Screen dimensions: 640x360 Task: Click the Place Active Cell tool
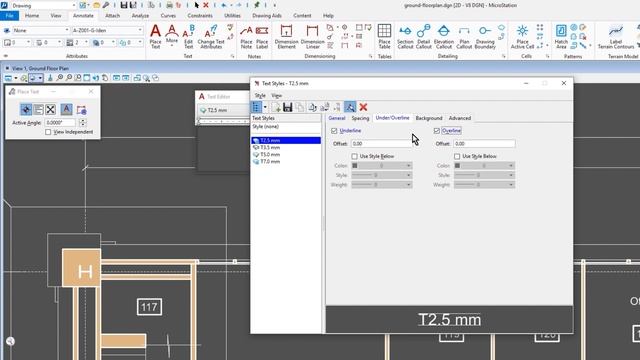coord(522,37)
